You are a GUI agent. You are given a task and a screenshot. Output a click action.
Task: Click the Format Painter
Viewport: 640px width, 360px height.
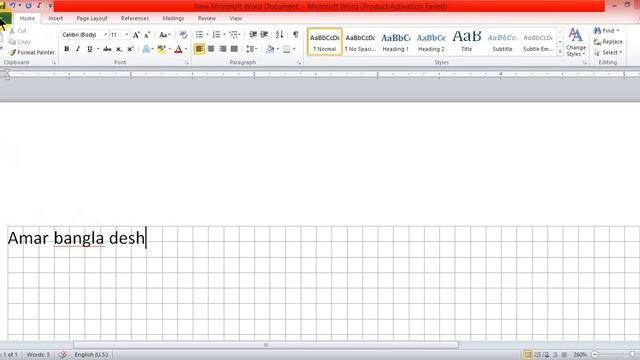tap(31, 52)
